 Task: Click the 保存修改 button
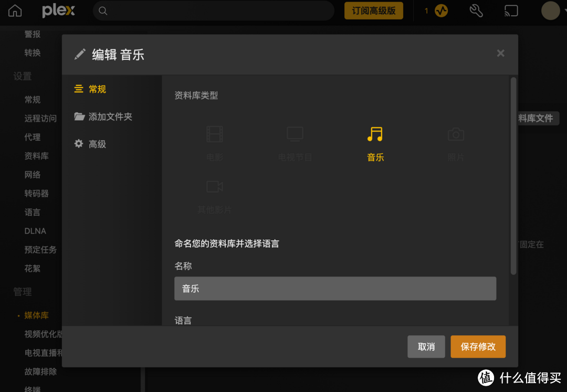coord(478,346)
